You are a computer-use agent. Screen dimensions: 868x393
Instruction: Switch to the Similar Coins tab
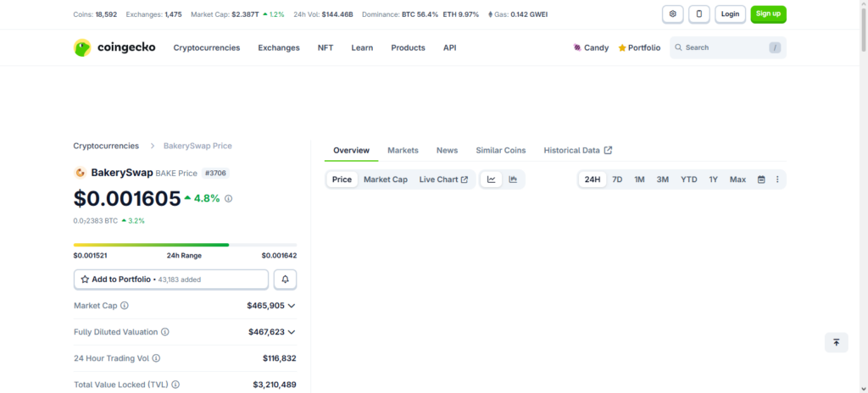click(x=500, y=150)
